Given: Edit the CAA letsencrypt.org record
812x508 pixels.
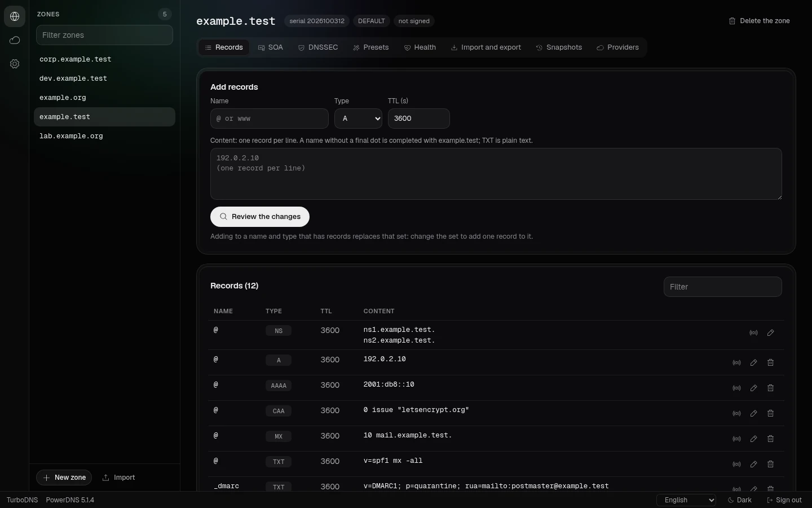Looking at the screenshot, I should [753, 413].
